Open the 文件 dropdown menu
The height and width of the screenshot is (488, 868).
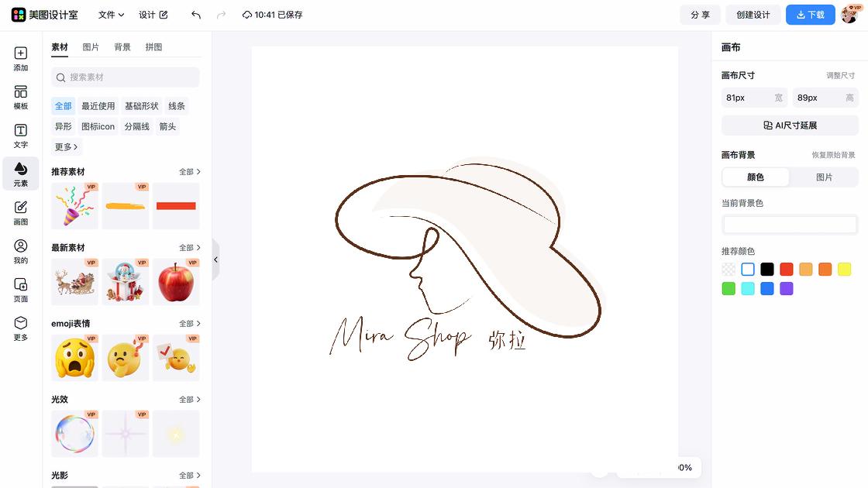pos(111,15)
